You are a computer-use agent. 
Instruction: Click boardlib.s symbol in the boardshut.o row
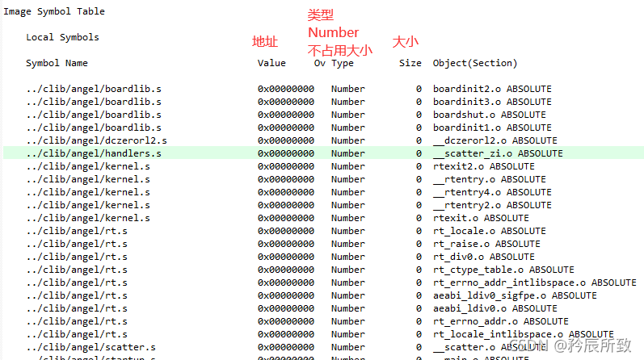tap(94, 115)
